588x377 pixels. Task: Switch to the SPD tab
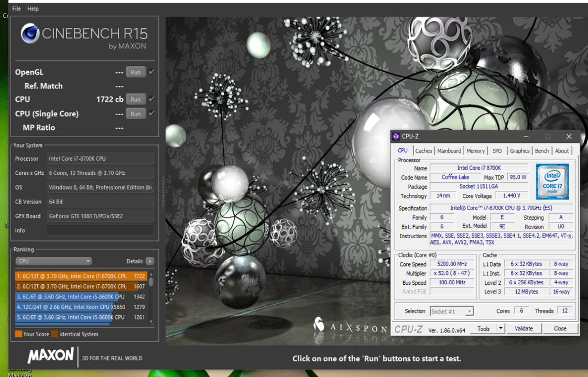[497, 151]
